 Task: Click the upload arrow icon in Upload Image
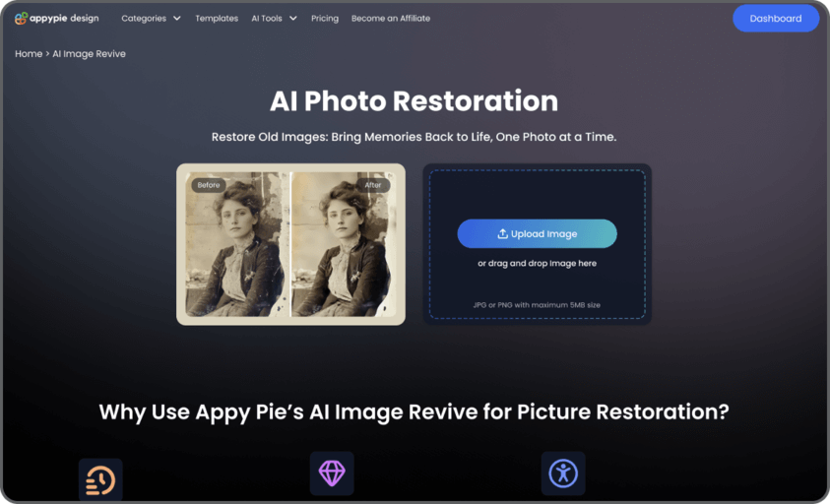pos(503,233)
